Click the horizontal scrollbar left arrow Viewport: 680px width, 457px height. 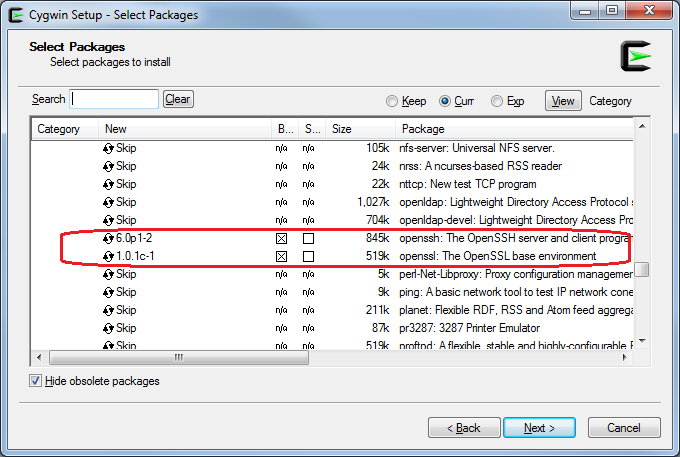click(x=39, y=357)
